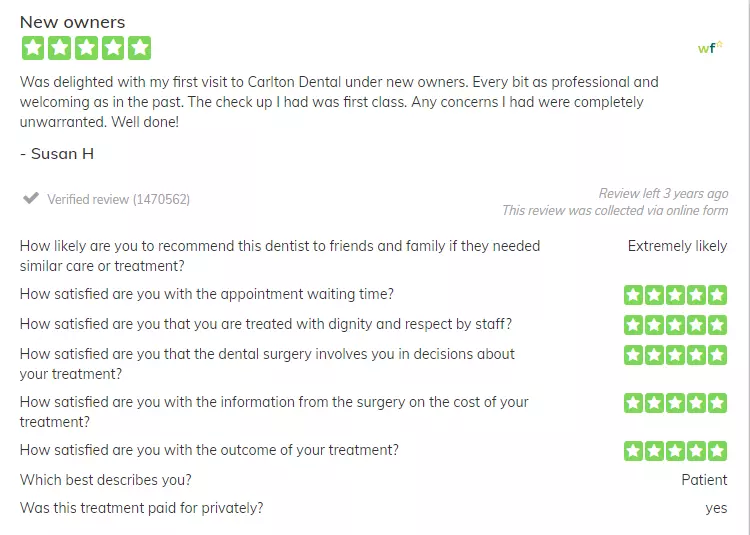Click "Verified review (1470562)" text
750x535 pixels.
pos(119,199)
